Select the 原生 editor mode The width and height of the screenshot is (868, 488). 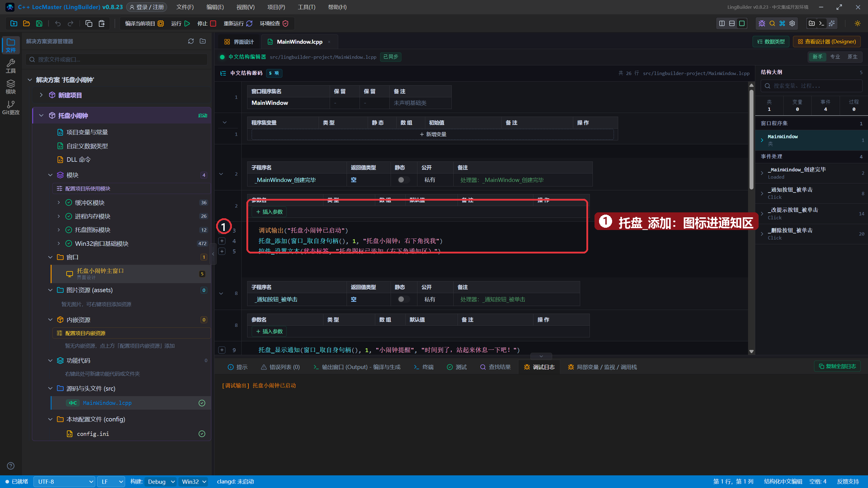pos(852,57)
